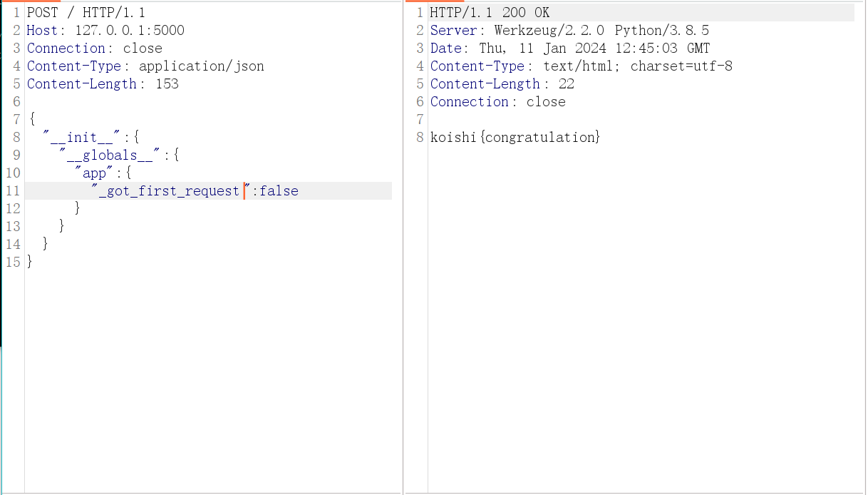
Task: Place cursor on Host value 127.0.0.1:5000
Action: 129,31
